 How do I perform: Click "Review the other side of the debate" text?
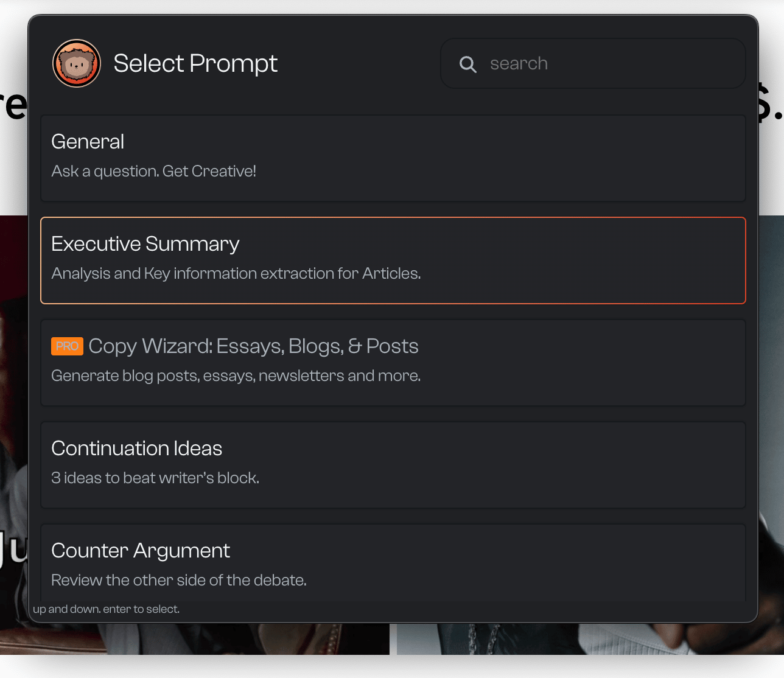[x=179, y=580]
